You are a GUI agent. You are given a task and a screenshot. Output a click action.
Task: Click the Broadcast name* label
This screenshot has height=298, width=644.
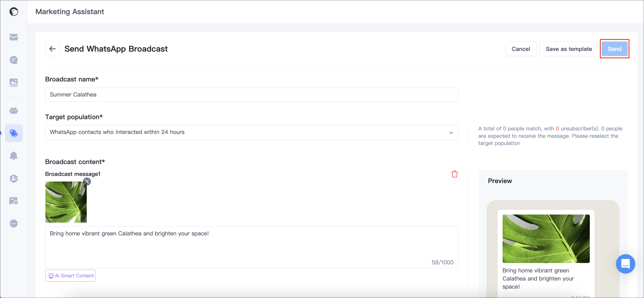click(72, 79)
